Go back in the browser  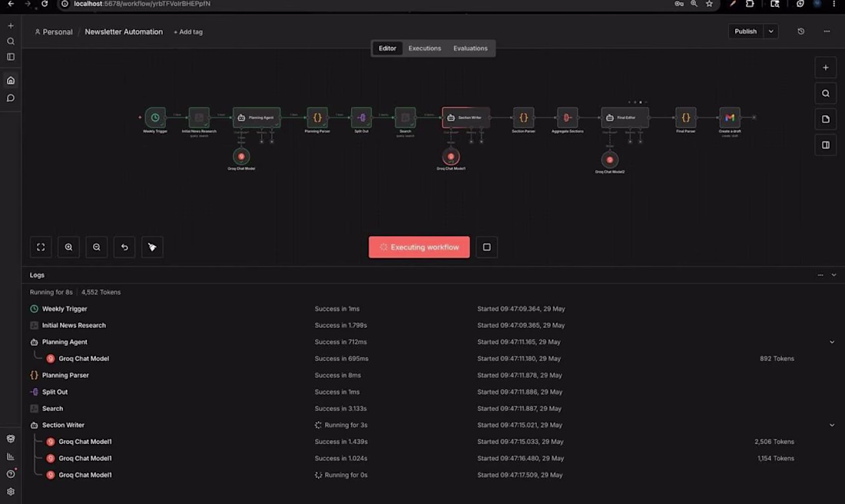pyautogui.click(x=11, y=4)
